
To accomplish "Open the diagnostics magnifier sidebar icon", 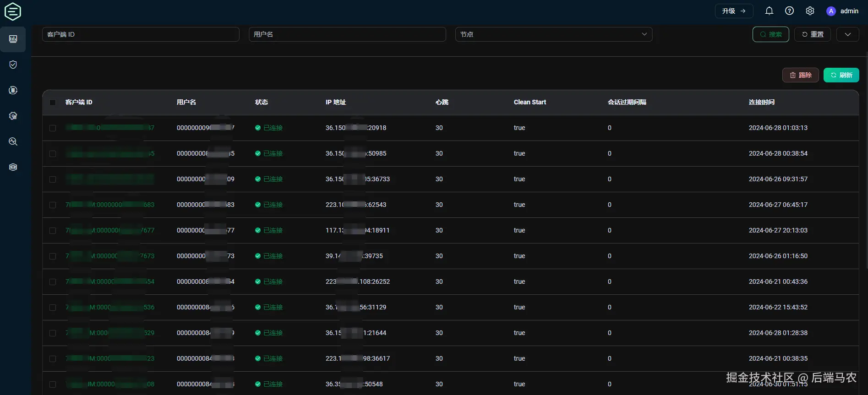I will (x=13, y=141).
